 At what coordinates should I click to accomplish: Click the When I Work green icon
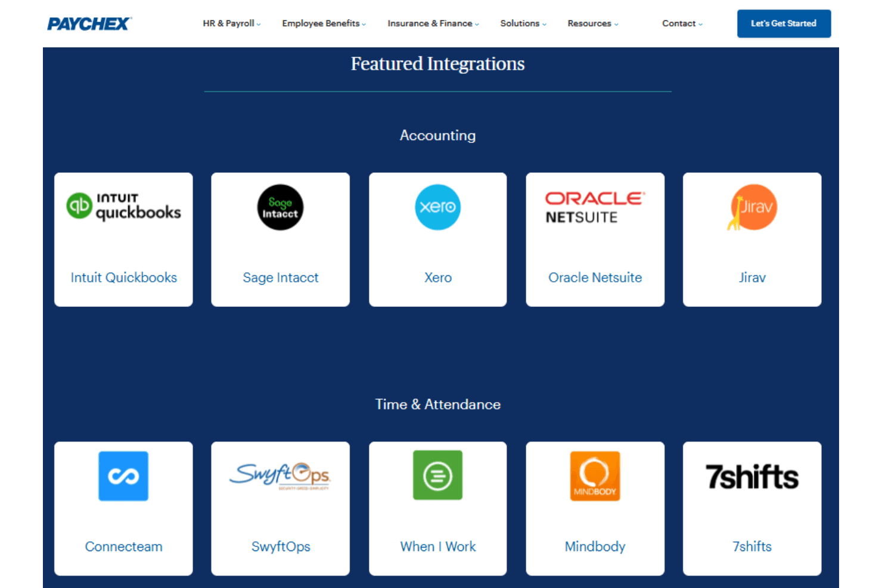(x=438, y=475)
